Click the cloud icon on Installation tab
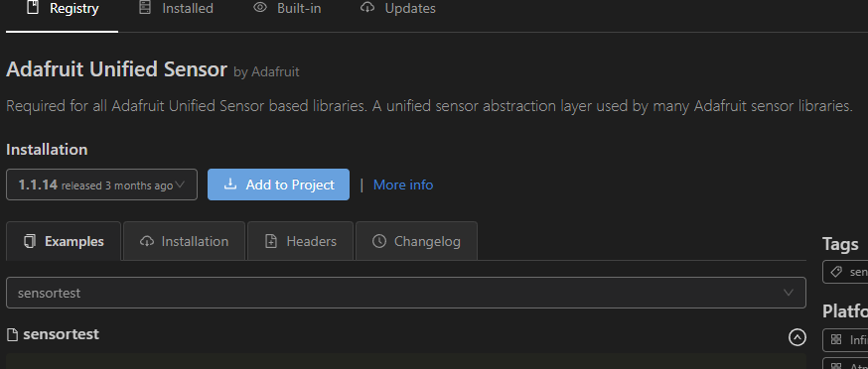 point(147,241)
